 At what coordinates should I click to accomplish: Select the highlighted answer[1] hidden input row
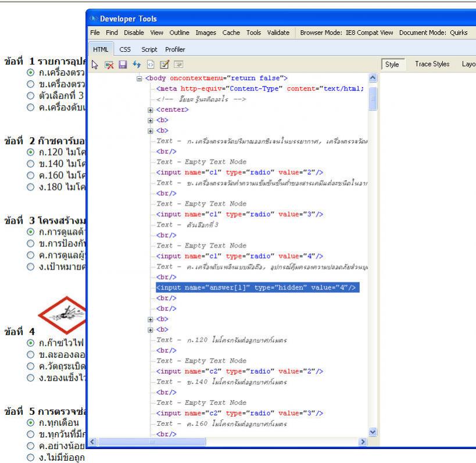(257, 288)
